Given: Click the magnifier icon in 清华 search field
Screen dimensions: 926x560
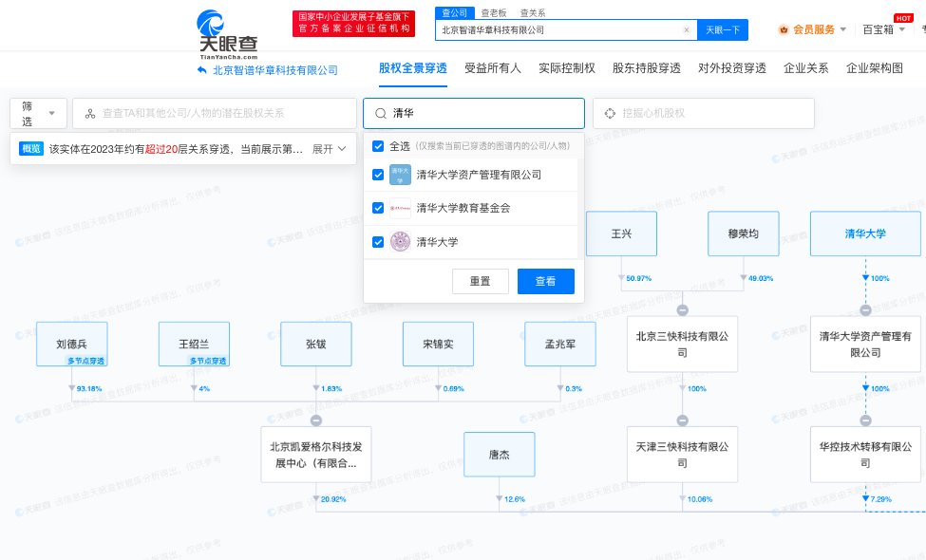Looking at the screenshot, I should (381, 113).
